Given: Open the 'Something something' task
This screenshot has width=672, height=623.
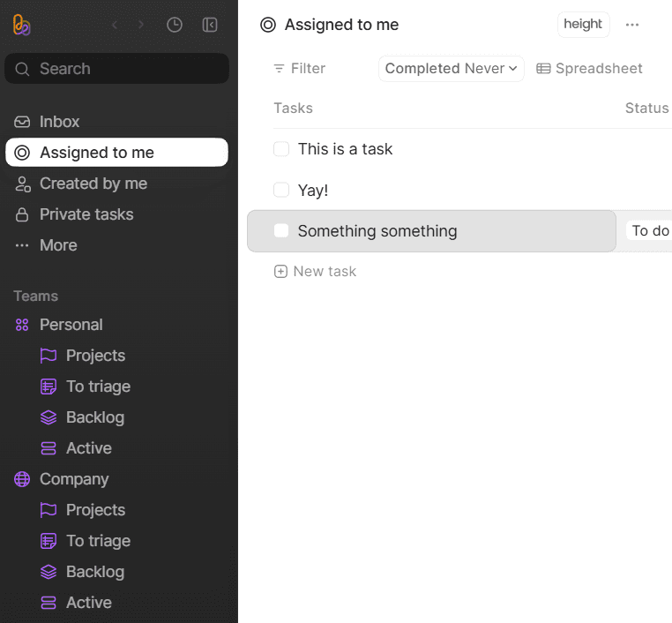Looking at the screenshot, I should point(377,231).
